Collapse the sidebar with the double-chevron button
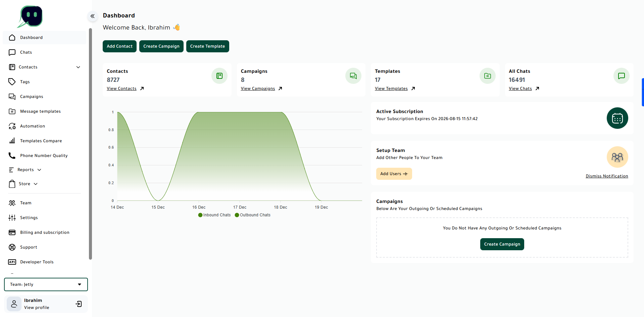The height and width of the screenshot is (317, 644). pyautogui.click(x=92, y=16)
